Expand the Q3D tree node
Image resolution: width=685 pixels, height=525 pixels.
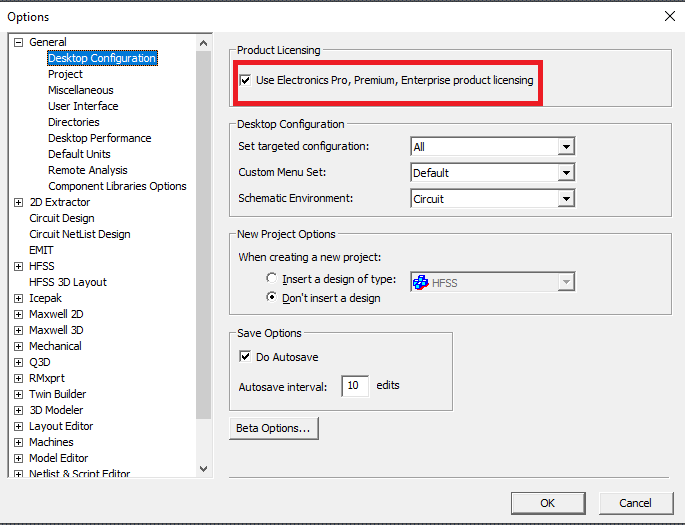18,363
